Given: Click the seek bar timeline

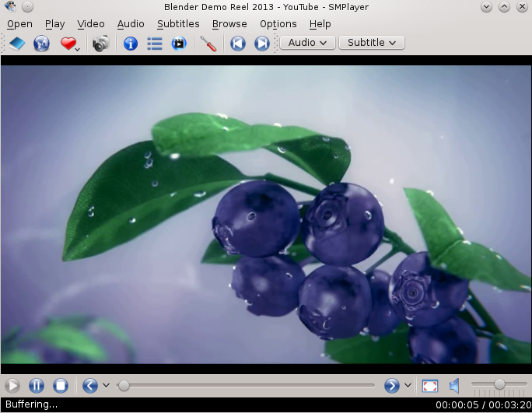Looking at the screenshot, I should [249, 385].
